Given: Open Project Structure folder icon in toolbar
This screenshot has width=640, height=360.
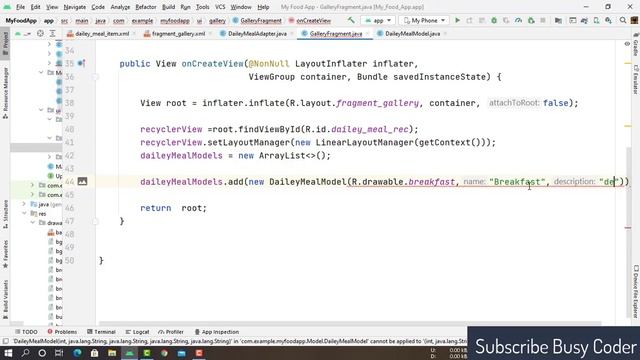Looking at the screenshot, I should pos(558,20).
